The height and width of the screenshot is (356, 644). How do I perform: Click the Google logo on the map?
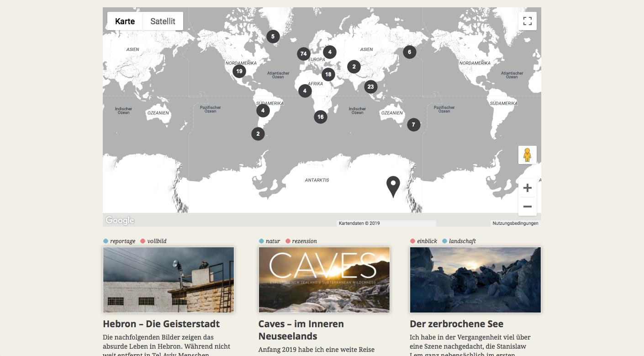coord(120,220)
